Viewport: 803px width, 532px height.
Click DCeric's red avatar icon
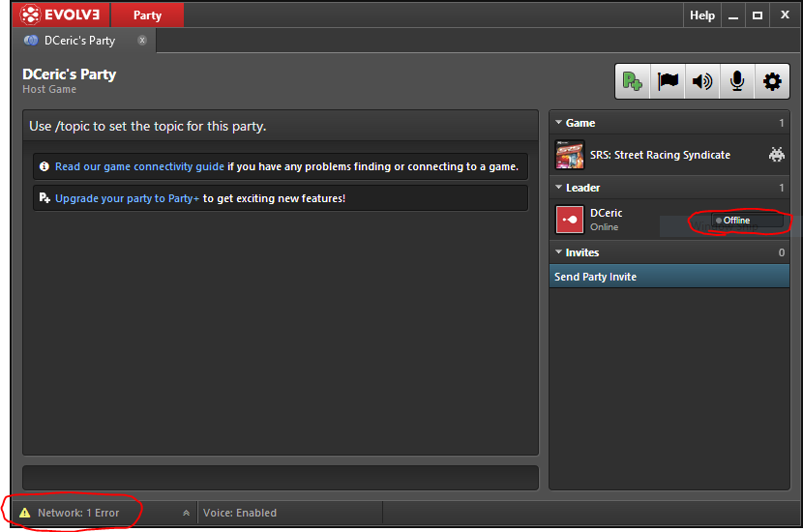point(570,220)
